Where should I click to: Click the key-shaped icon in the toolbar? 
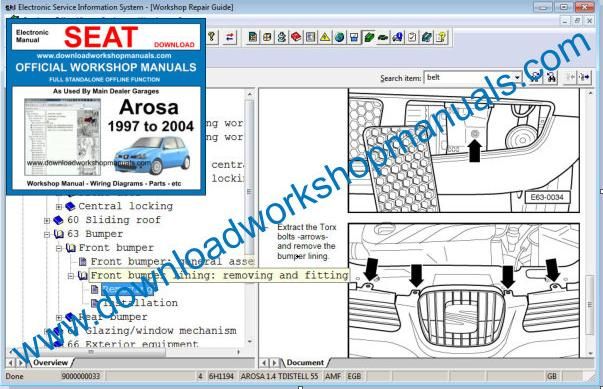point(212,37)
